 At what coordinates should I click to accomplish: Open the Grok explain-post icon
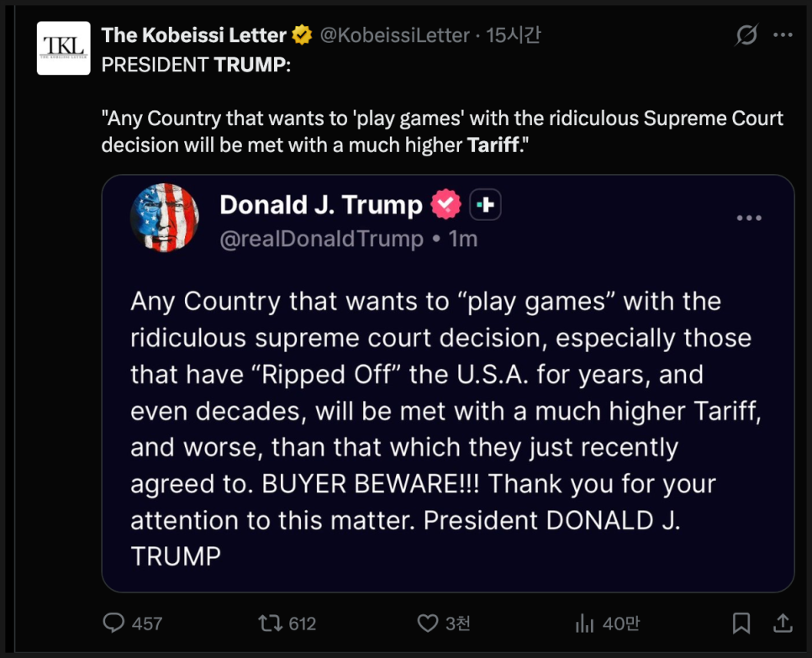click(745, 35)
